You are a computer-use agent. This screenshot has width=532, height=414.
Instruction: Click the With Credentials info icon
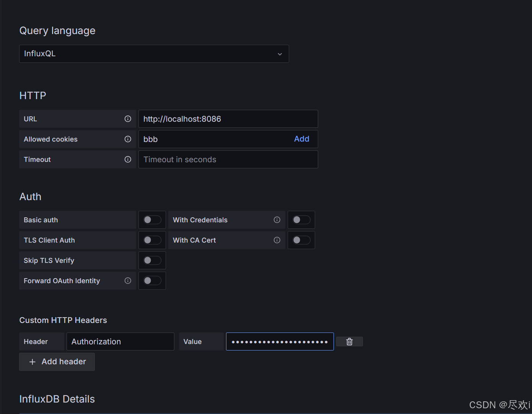(x=277, y=220)
